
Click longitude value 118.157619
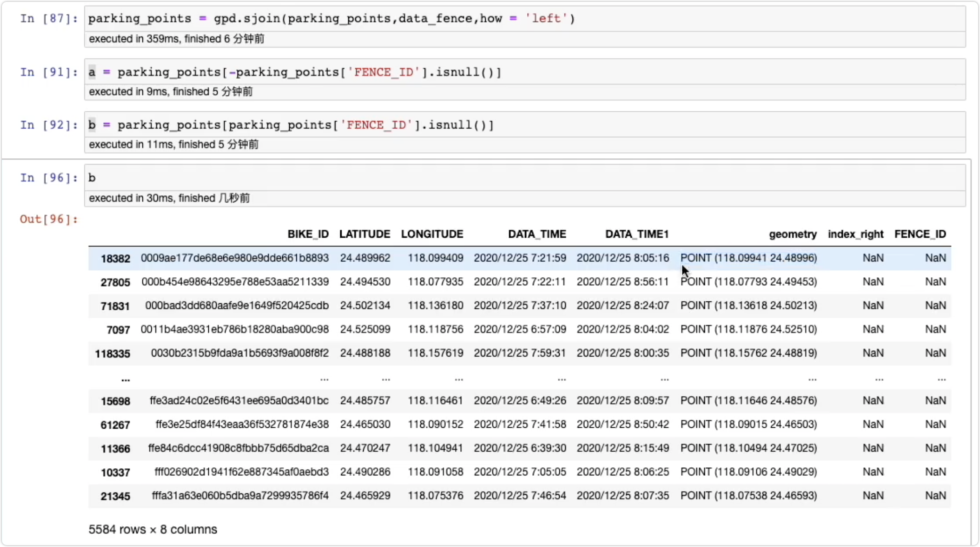435,353
